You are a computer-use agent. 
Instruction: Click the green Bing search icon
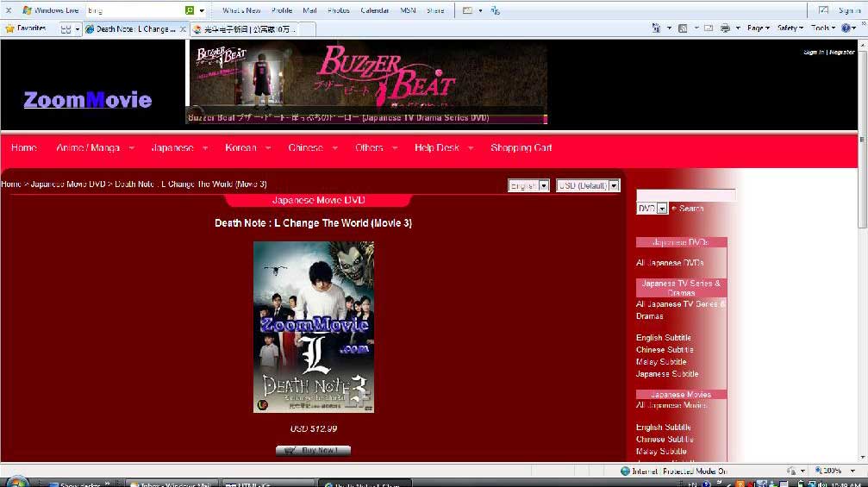click(190, 10)
